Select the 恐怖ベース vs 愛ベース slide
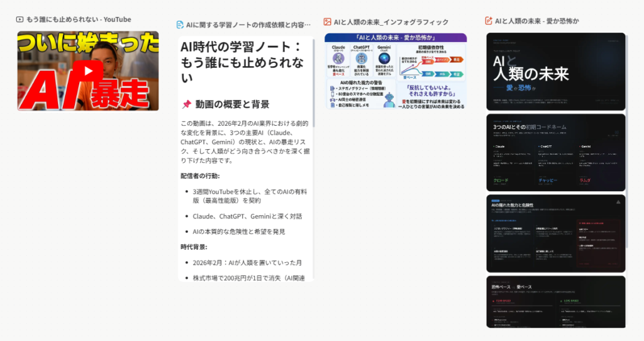The height and width of the screenshot is (341, 644). 556,301
